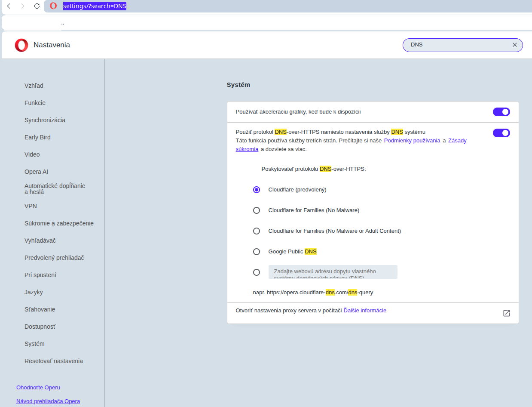The height and width of the screenshot is (407, 532).
Task: Select Cloudflare (predvolený) radio button
Action: (x=257, y=190)
